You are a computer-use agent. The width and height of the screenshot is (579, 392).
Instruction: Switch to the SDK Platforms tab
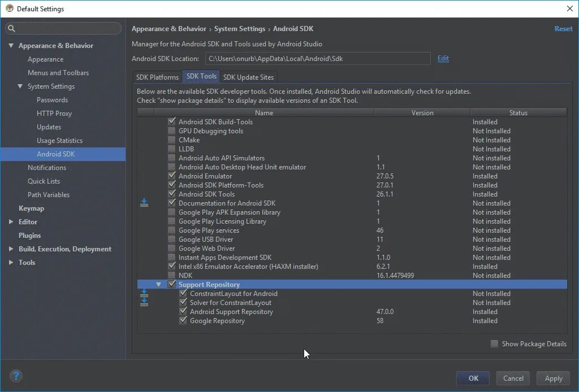pos(157,77)
